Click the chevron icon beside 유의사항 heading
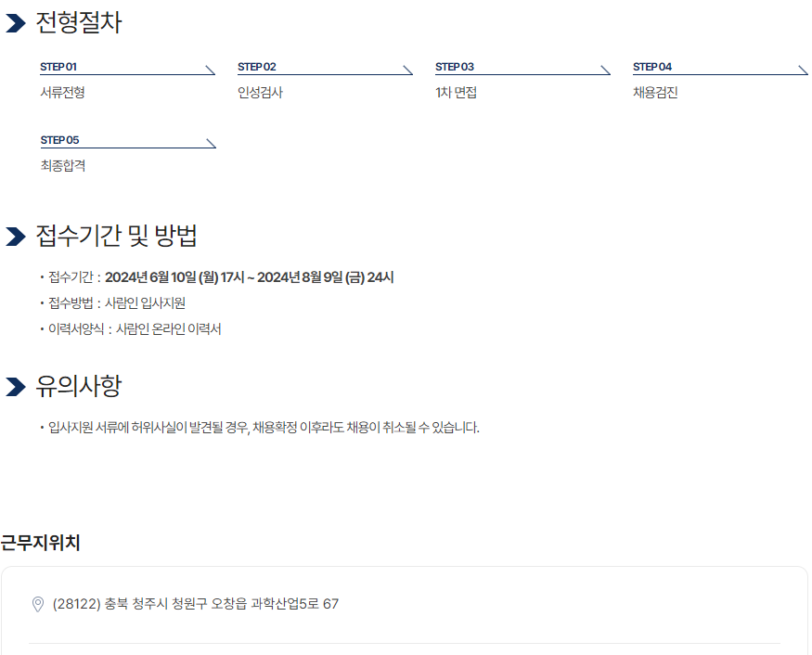The width and height of the screenshot is (812, 655). pos(16,387)
